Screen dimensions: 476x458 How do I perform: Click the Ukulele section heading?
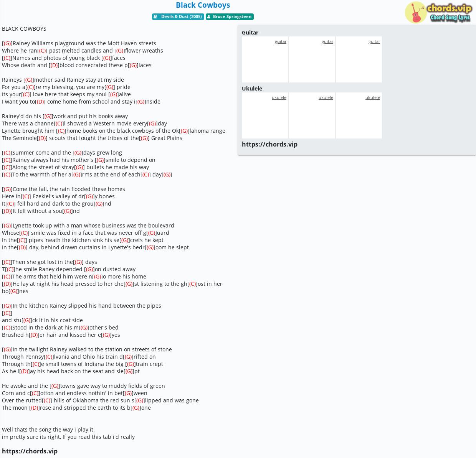(252, 89)
